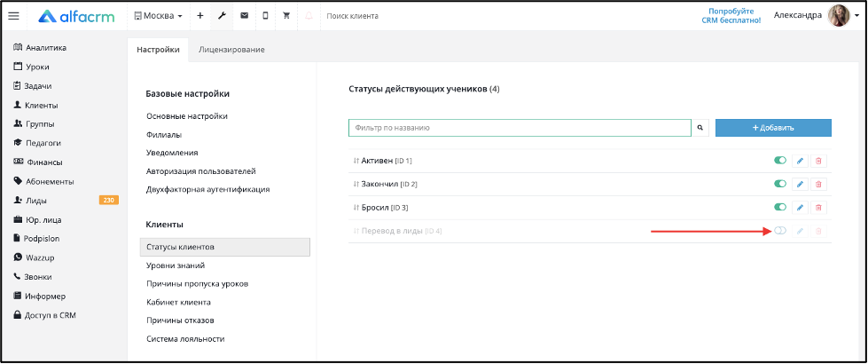
Task: Edit the Бросил status
Action: 800,207
